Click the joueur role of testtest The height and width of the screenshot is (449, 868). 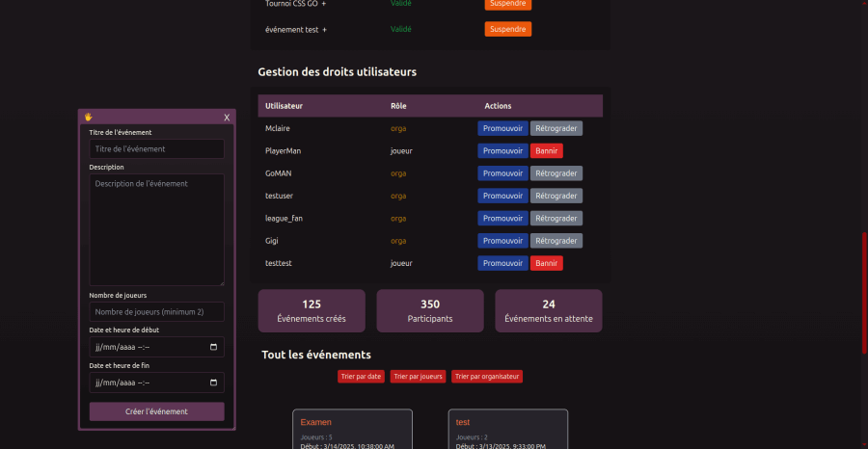[401, 263]
